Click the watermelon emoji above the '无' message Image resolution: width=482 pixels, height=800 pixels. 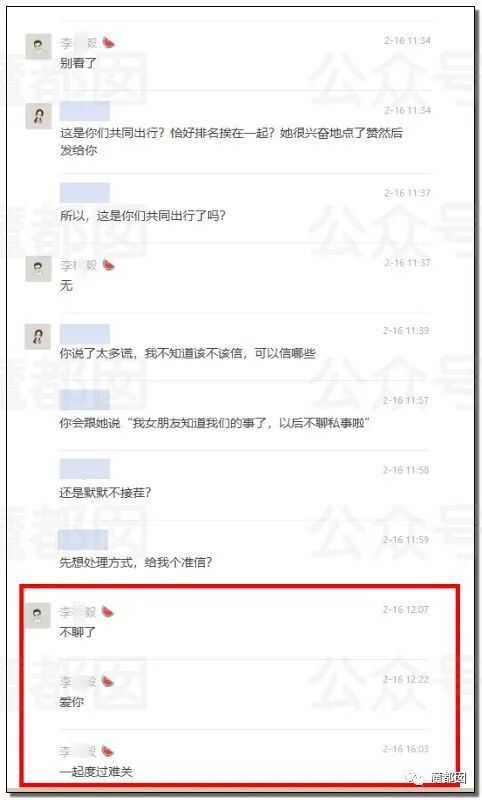coord(109,265)
